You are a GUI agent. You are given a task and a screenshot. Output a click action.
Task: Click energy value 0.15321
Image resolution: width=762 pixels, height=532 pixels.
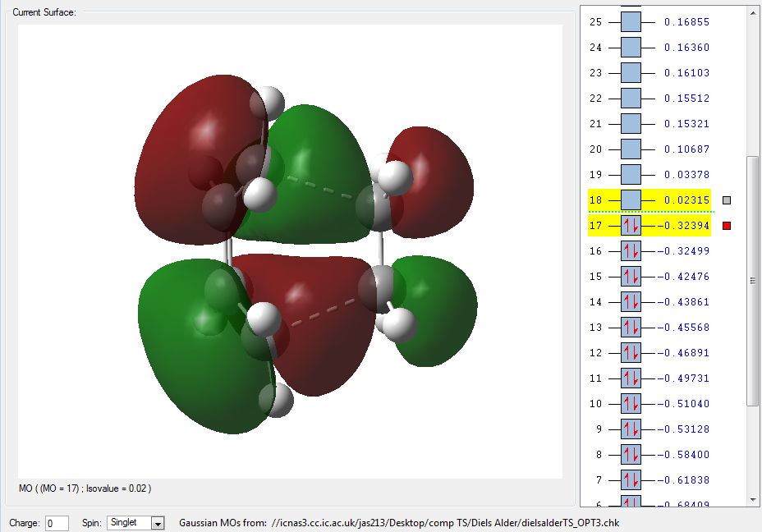686,123
